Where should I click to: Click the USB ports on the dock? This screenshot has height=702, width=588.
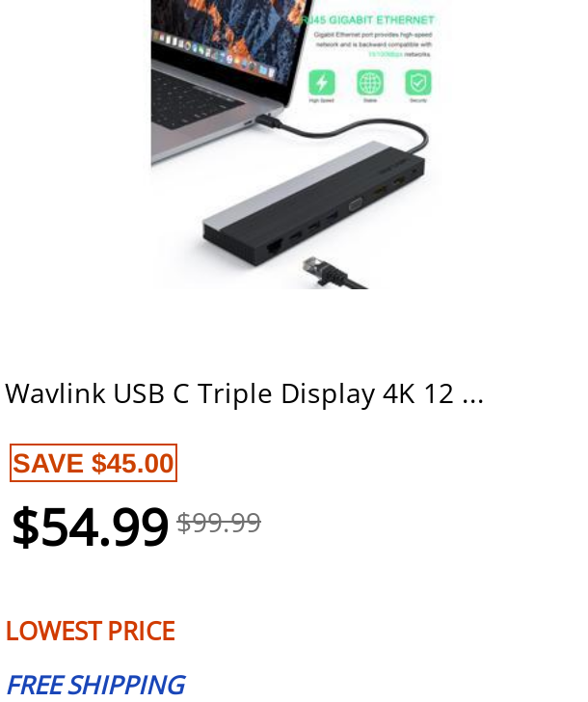313,227
